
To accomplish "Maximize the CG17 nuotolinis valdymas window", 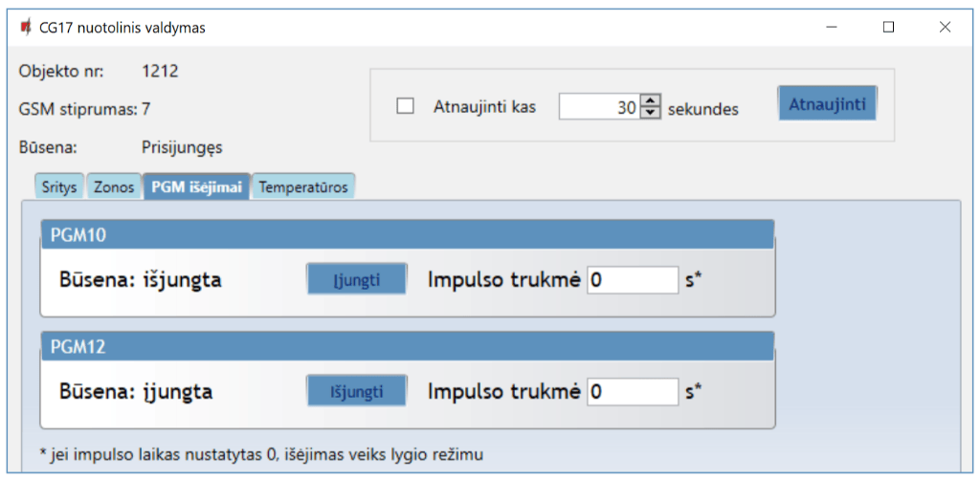I will click(888, 28).
